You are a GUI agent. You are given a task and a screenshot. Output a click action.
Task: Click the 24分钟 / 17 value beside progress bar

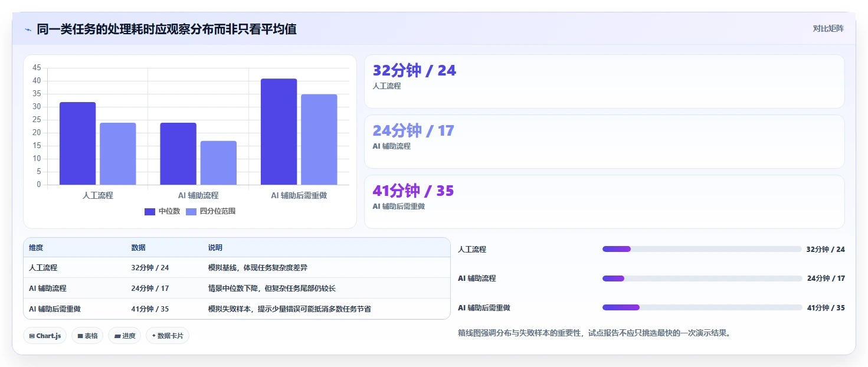tap(826, 278)
